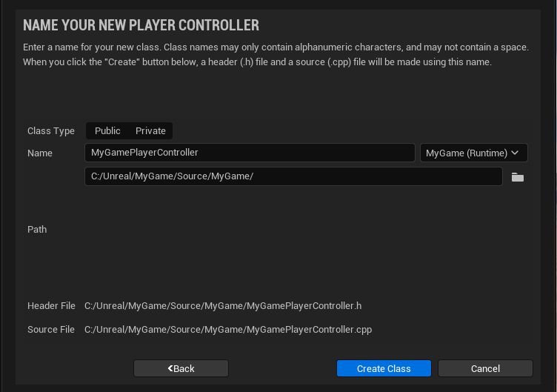Click the class naming instructions text
The image size is (557, 392).
coord(276,54)
